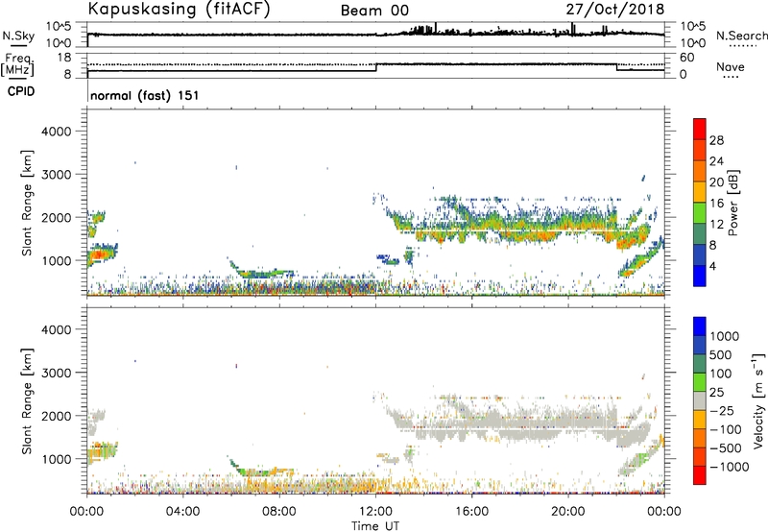Click the date '27/Oct/2018'
This screenshot has width=768, height=532.
615,10
